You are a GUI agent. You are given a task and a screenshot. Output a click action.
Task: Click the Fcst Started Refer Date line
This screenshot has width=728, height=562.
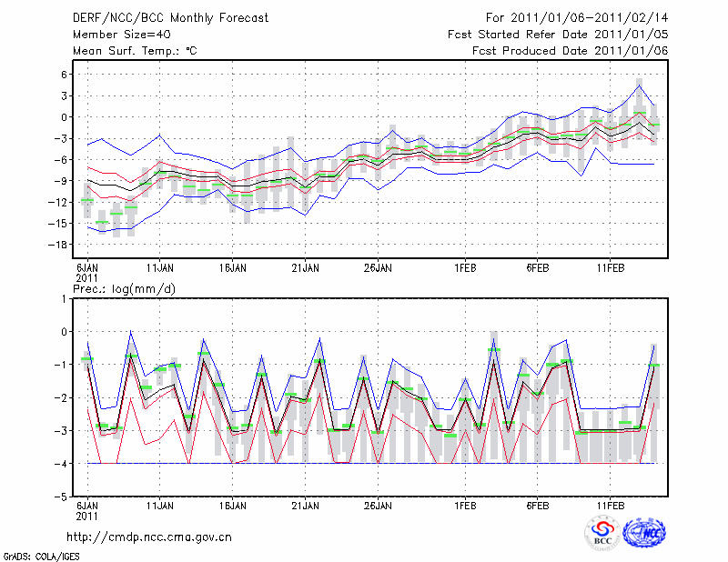558,34
